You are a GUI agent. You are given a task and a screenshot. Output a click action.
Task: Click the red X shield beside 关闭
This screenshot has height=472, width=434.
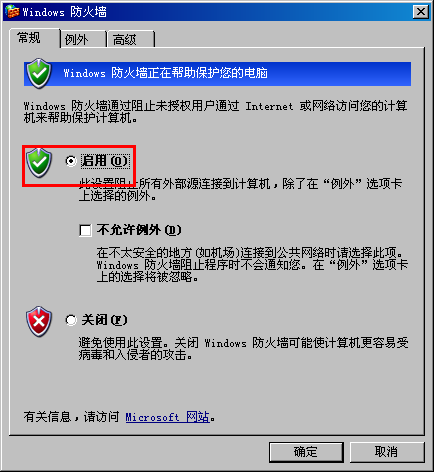pyautogui.click(x=39, y=321)
